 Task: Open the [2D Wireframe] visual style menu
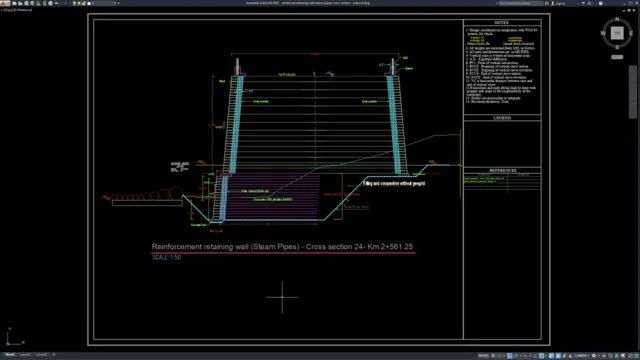click(22, 10)
